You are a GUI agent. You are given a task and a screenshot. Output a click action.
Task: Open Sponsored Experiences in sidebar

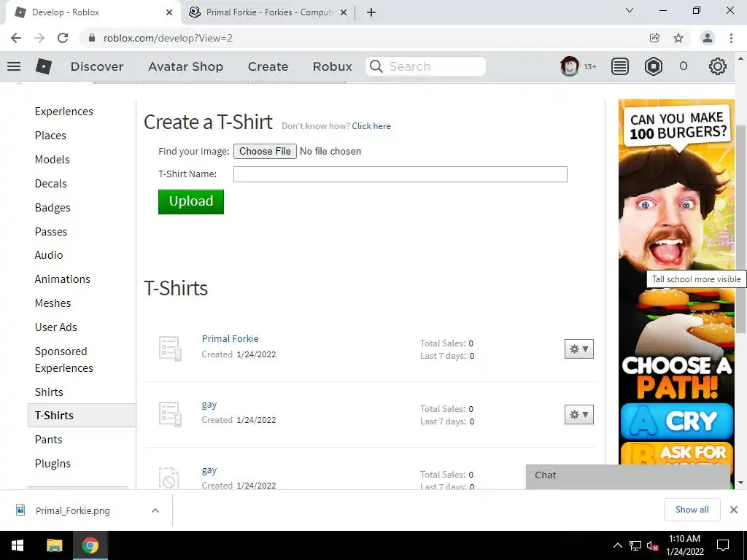point(64,359)
